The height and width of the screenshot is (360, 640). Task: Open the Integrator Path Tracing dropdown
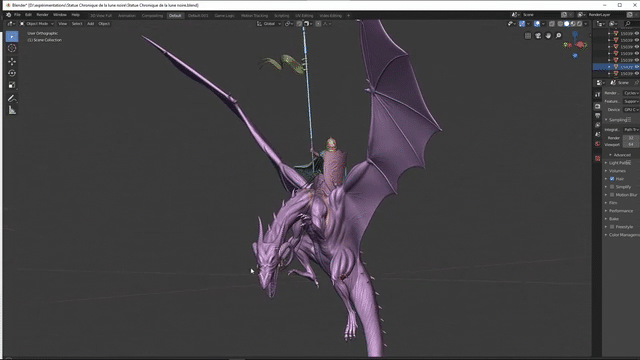tap(631, 129)
